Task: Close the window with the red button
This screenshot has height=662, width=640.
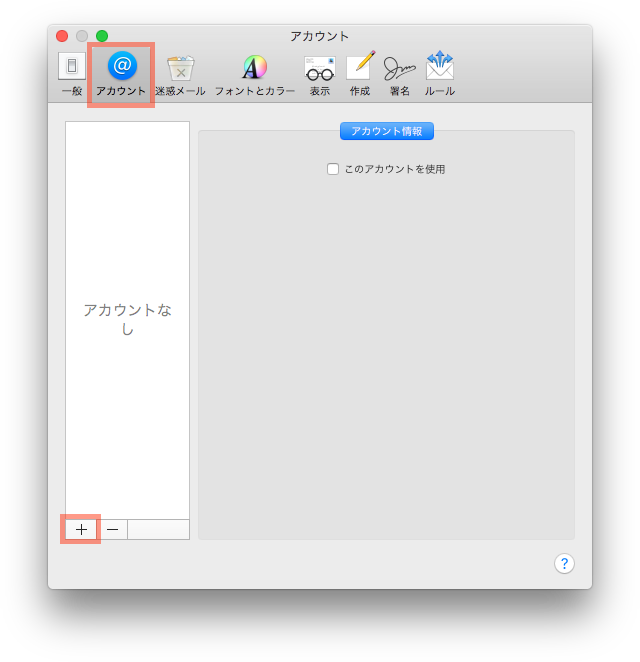Action: [62, 36]
